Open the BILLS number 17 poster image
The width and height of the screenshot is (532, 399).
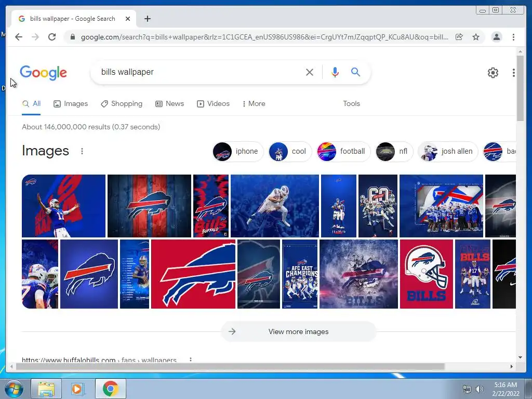[x=473, y=274]
